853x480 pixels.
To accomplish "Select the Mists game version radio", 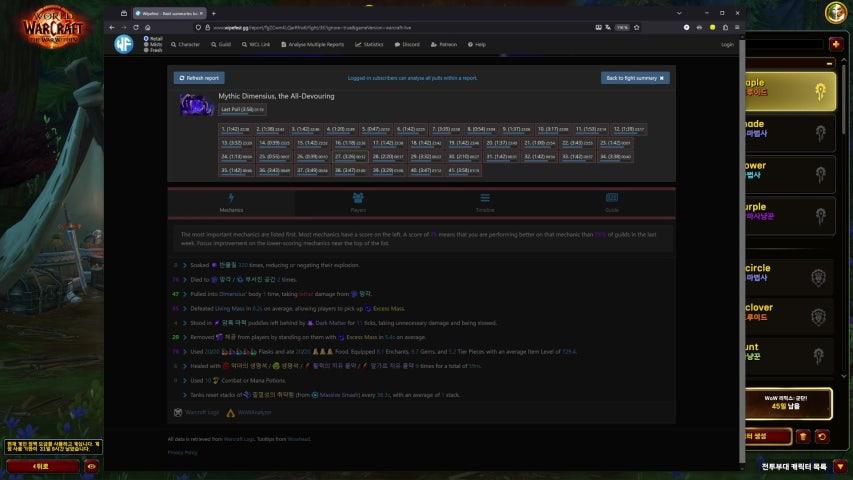I will coord(145,44).
